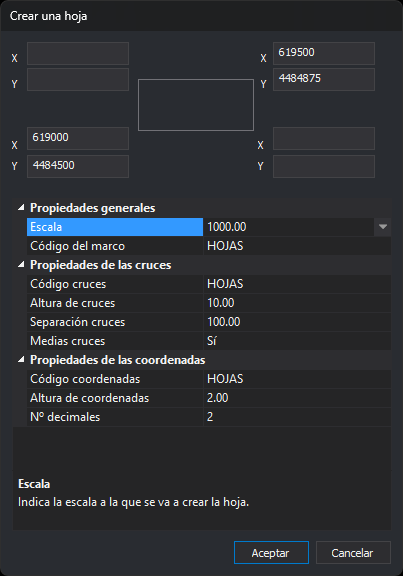This screenshot has height=576, width=403.
Task: Click the top-left Y coordinate field
Action: click(x=78, y=79)
